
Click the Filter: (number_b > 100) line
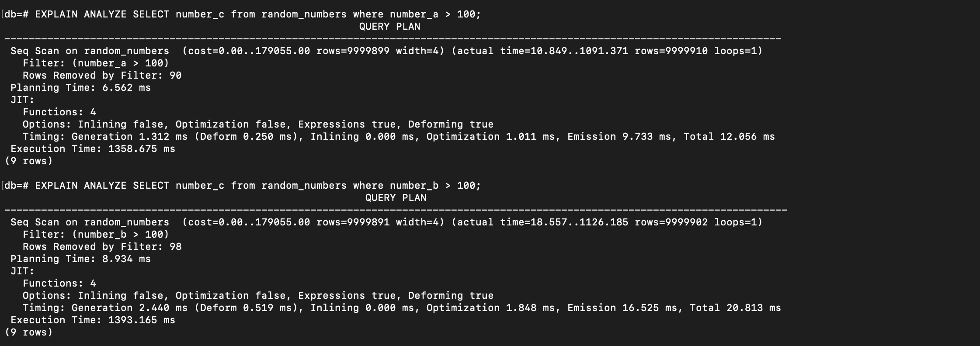96,235
